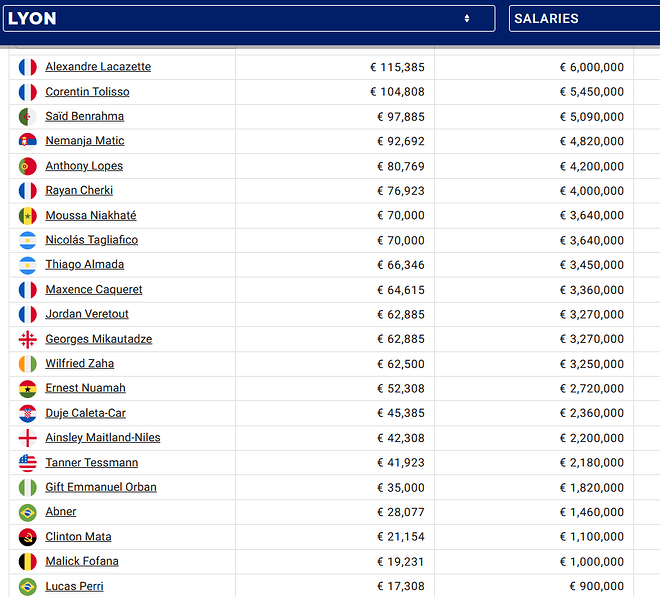Click the Croatia flag beside Duje Caleta-Car
Screen dimensions: 660x597
point(28,413)
